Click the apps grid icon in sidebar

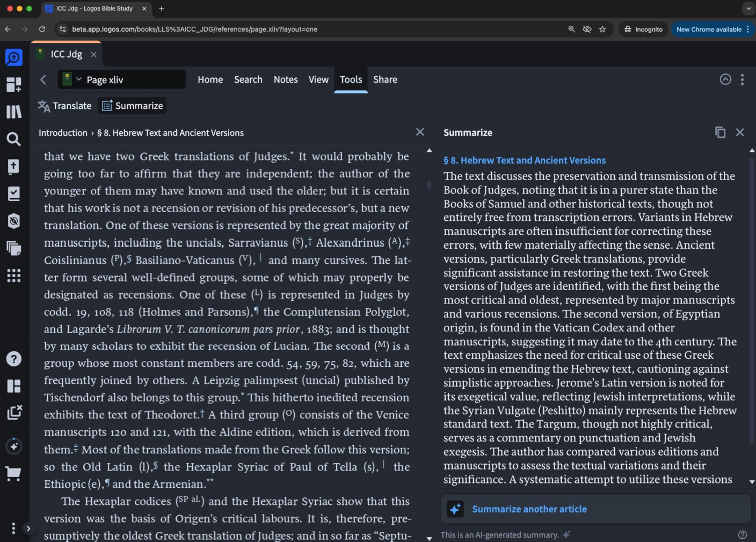coord(14,276)
